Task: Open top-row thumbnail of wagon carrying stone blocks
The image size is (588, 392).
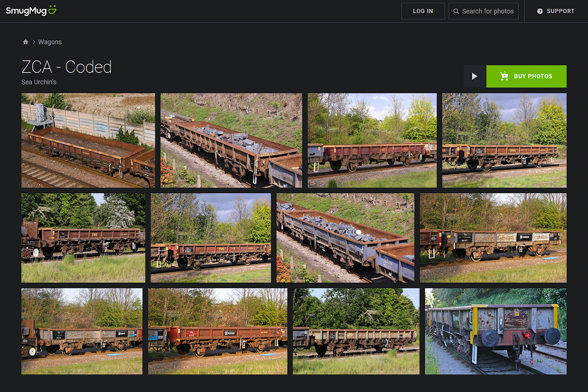Action: click(x=231, y=140)
